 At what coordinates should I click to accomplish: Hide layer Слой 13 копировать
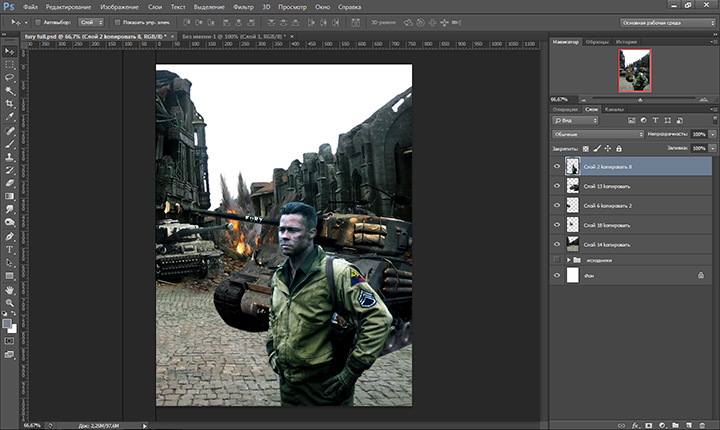[557, 185]
